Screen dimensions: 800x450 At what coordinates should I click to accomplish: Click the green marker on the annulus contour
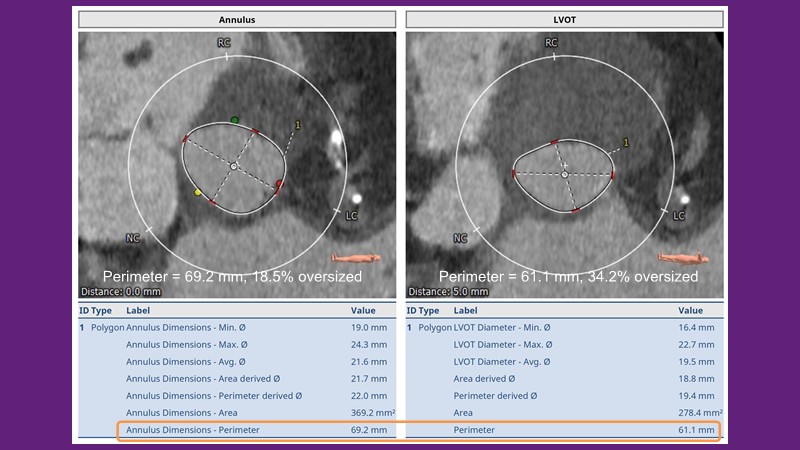point(235,120)
